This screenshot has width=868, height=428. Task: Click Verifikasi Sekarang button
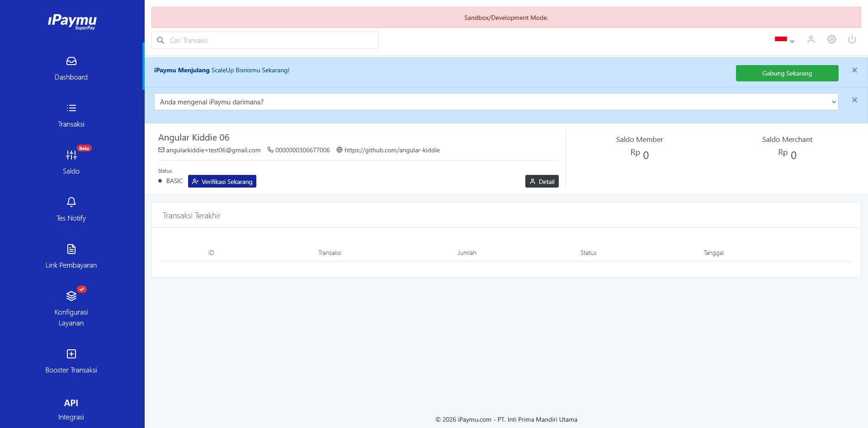click(x=222, y=181)
